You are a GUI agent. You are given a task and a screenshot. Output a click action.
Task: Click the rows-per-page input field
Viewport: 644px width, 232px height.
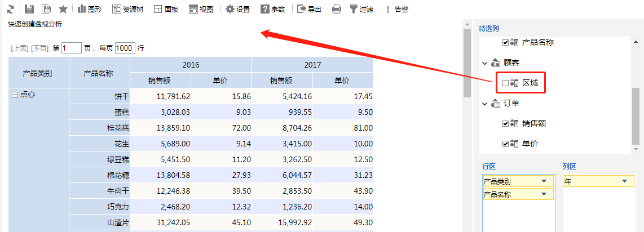125,48
